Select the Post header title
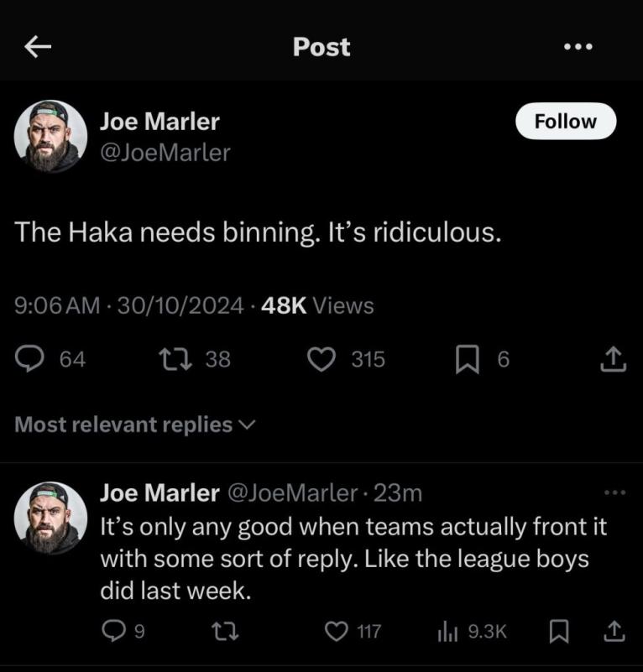643x672 pixels. (321, 47)
